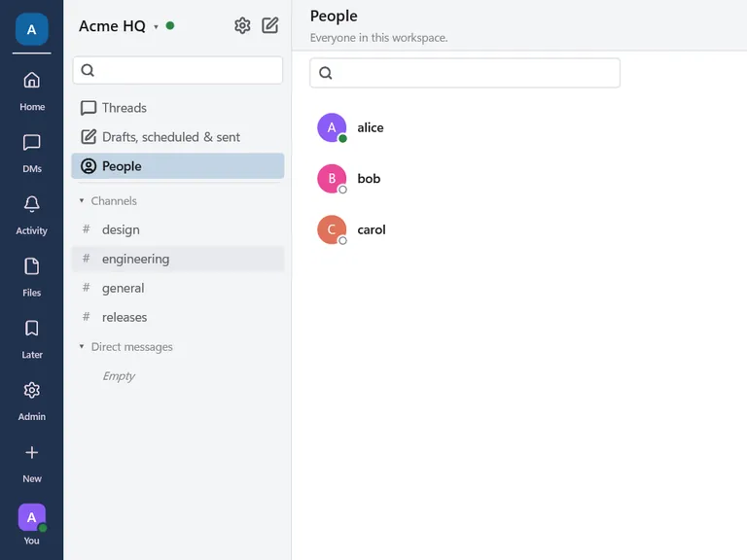The image size is (747, 560).
Task: Open Files in the left rail
Action: (x=31, y=277)
